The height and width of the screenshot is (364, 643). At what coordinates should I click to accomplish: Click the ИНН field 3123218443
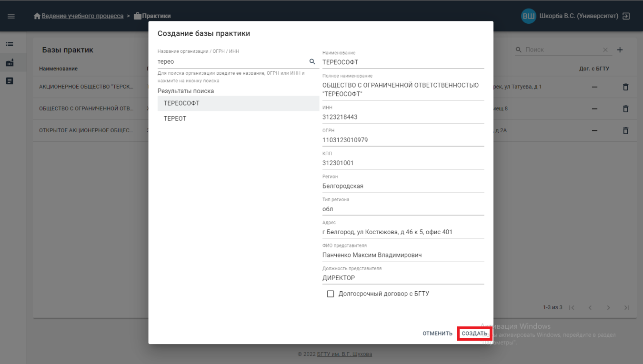[403, 117]
